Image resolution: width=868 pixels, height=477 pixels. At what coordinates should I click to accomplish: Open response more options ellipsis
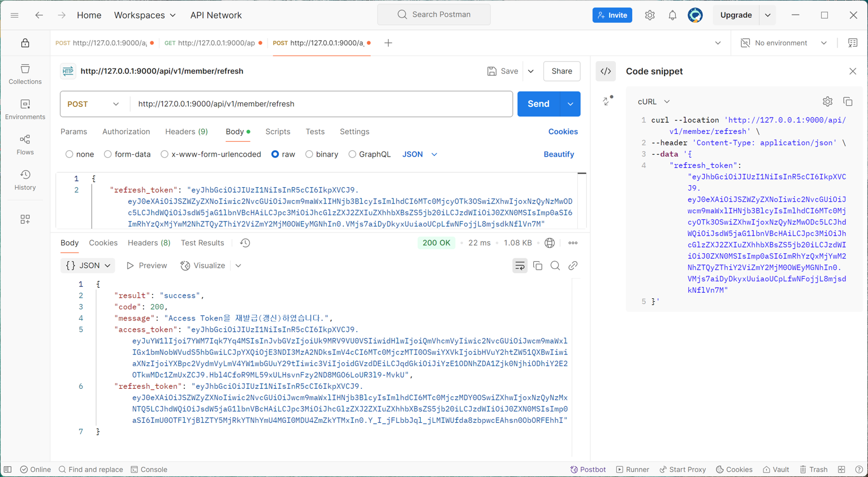pyautogui.click(x=573, y=243)
